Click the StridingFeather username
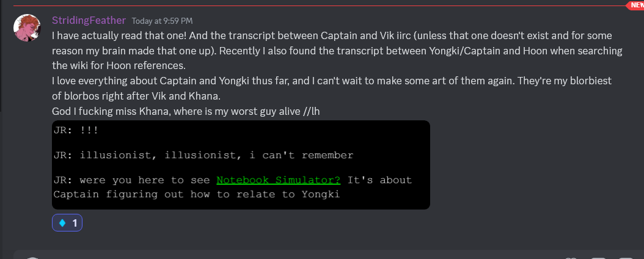Screen dimensions: 644x259 point(89,21)
